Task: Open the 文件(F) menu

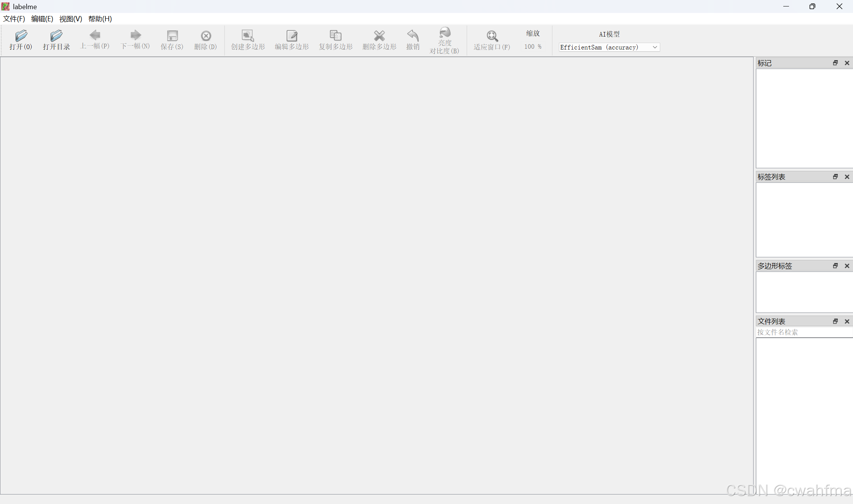Action: pos(14,19)
